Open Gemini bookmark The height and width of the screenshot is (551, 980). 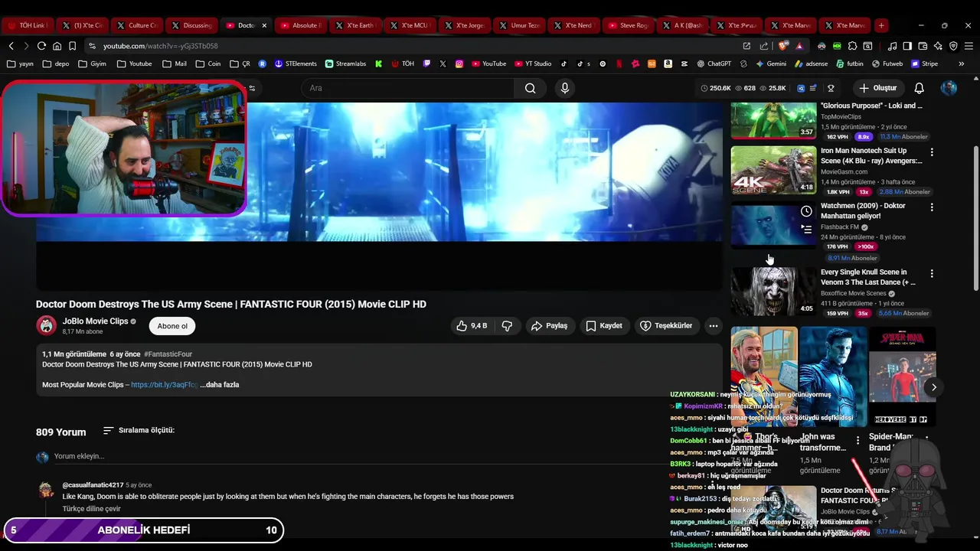(x=770, y=64)
